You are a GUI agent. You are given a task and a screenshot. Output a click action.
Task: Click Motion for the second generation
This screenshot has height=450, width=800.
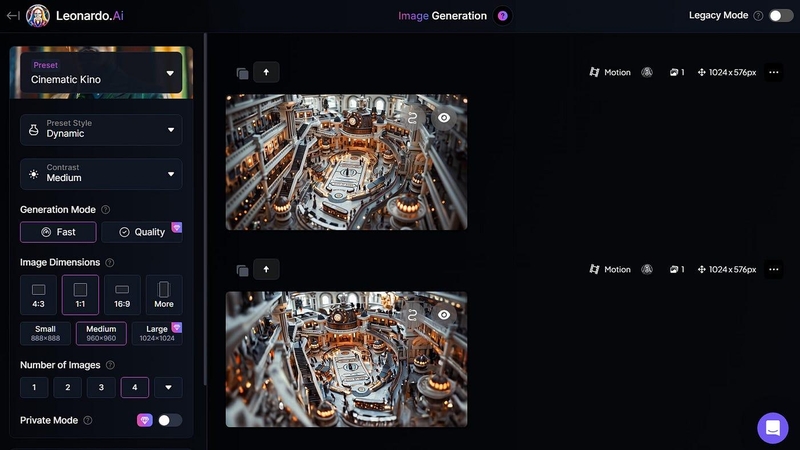click(610, 269)
